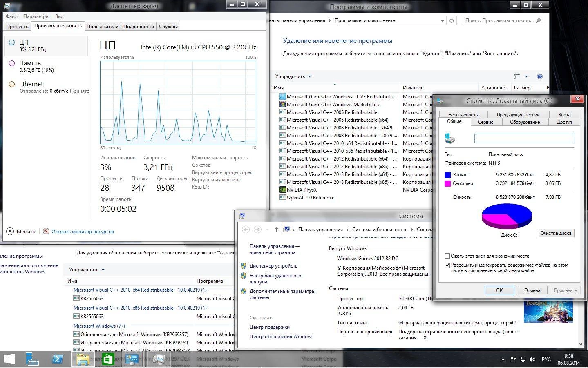Open Сервис tab in disk properties
Image resolution: width=588 pixels, height=368 pixels.
click(x=485, y=122)
